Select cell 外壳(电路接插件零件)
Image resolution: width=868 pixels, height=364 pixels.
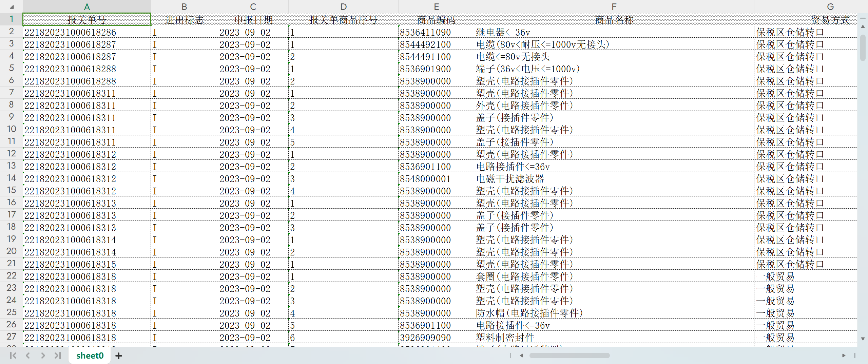(x=614, y=106)
